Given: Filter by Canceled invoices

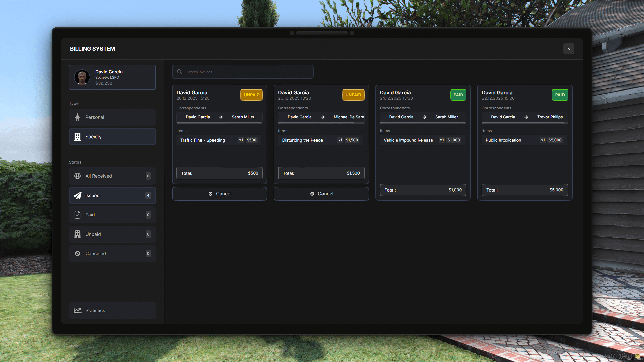Looking at the screenshot, I should point(112,253).
